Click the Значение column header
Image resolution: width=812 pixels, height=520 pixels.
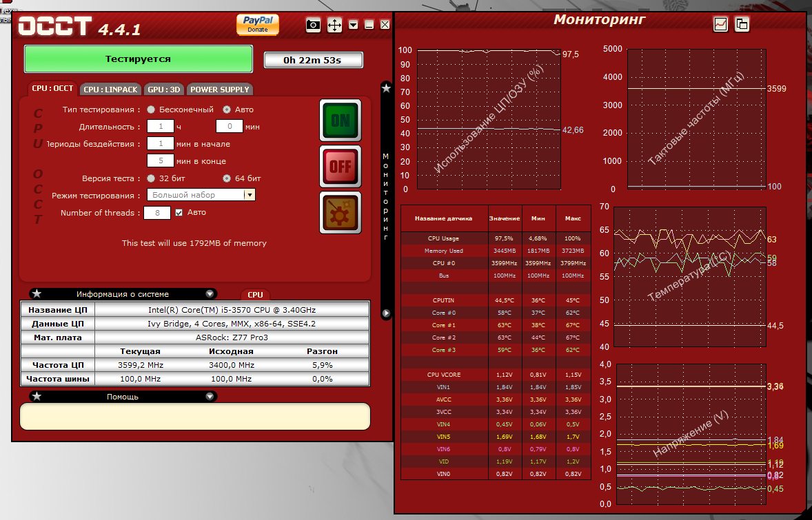coord(505,218)
